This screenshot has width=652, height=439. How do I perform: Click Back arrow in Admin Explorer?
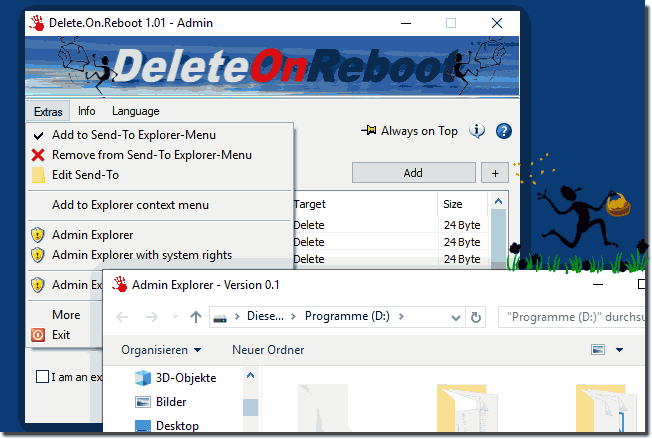point(122,318)
